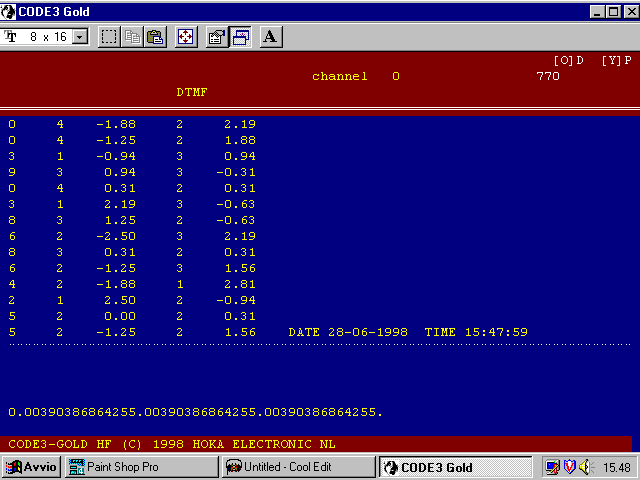Click the speaker volume icon in the tray
The width and height of the screenshot is (640, 480).
coord(584,467)
